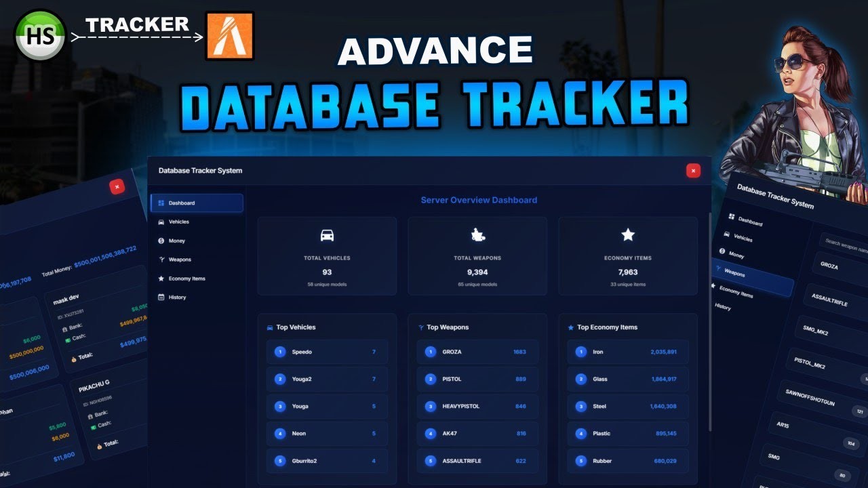Click the rank 3 badge on the HEAVYPISTOL row
Viewport: 868px width, 488px height.
tap(430, 406)
